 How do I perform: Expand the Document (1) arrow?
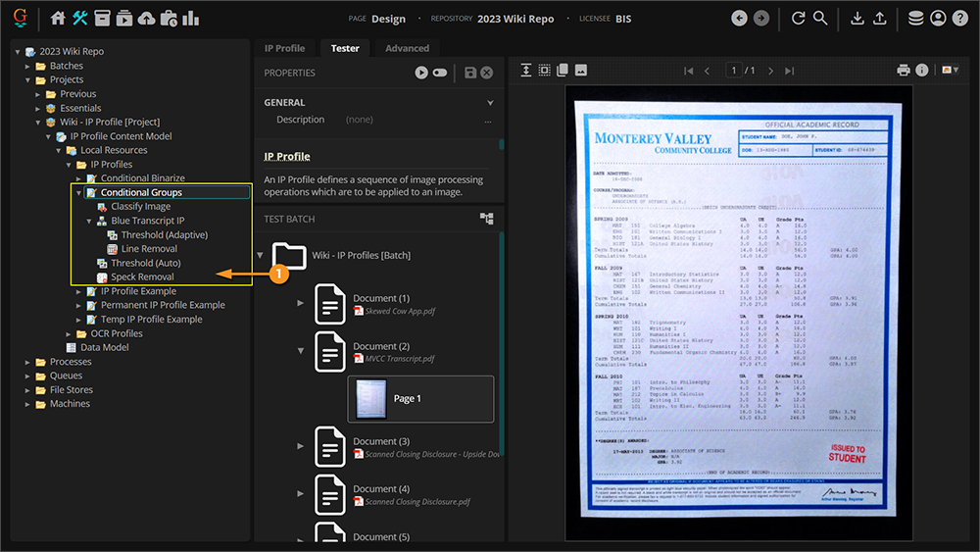coord(301,303)
